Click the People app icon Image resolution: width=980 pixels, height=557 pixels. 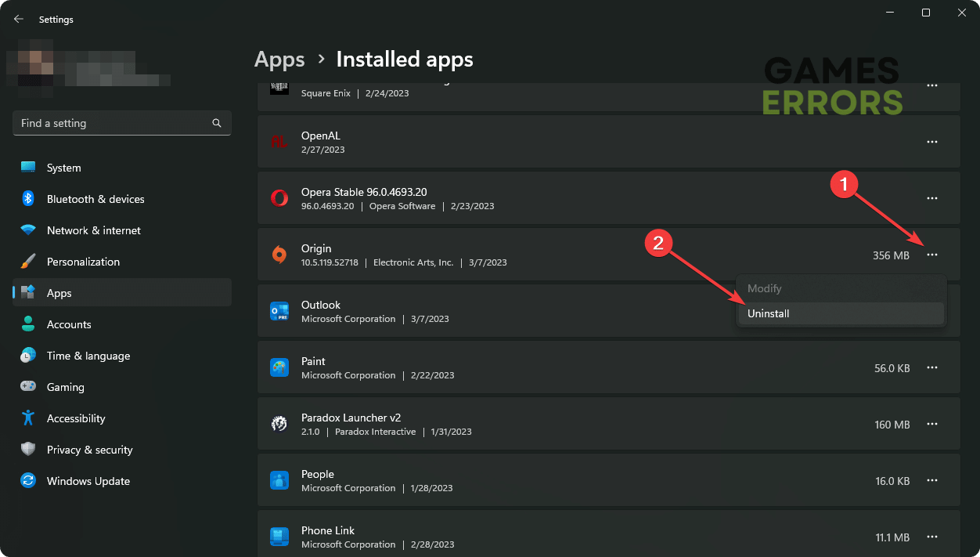point(279,480)
